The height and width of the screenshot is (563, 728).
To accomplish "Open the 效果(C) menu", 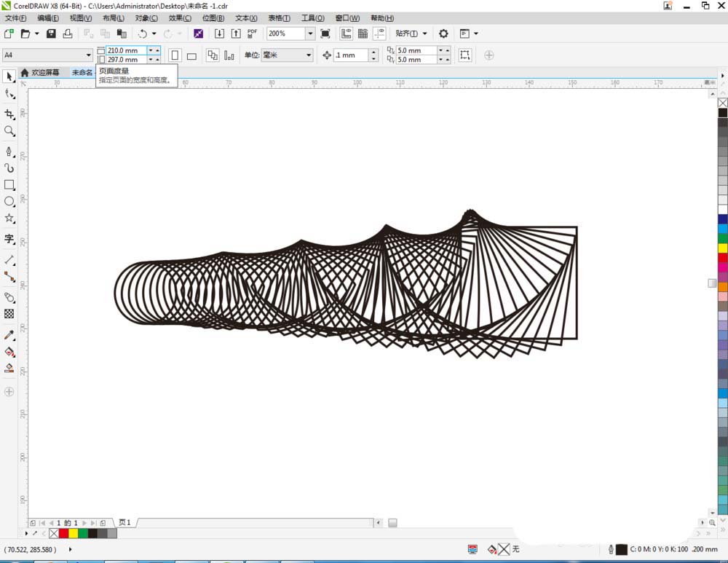I will [x=180, y=18].
